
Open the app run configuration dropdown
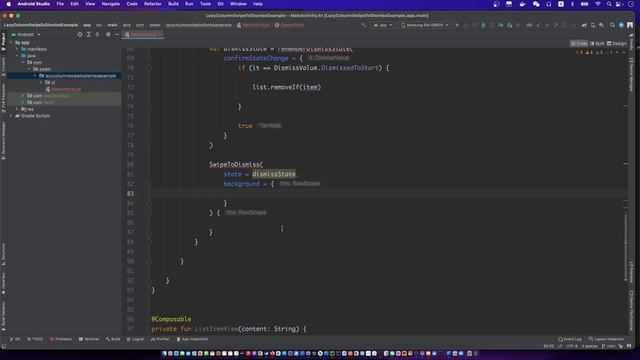click(383, 25)
